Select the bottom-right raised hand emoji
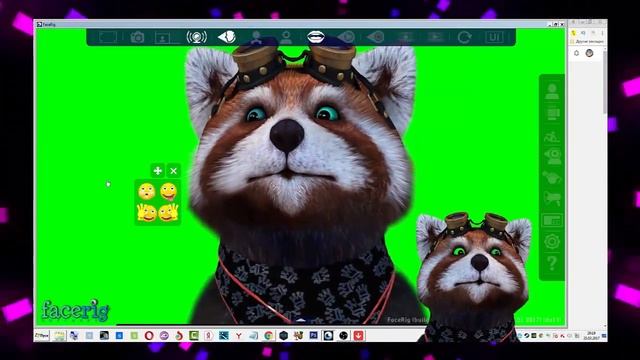 [x=168, y=213]
